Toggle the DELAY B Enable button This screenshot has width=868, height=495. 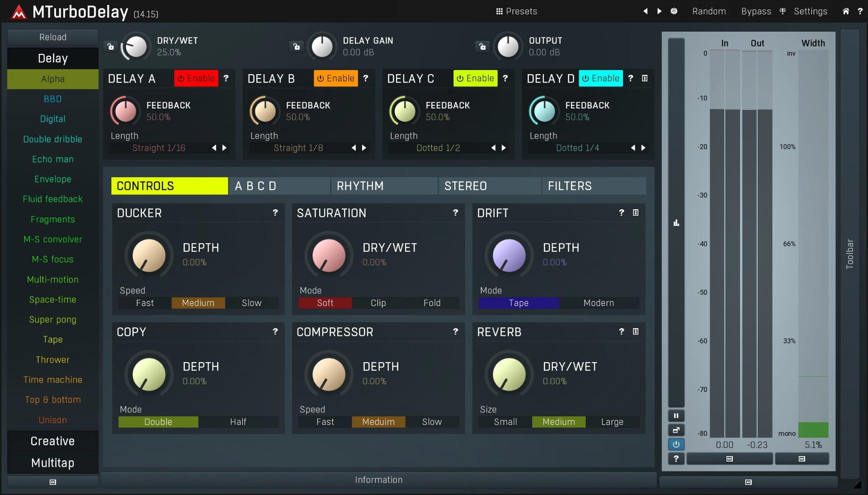pyautogui.click(x=336, y=78)
